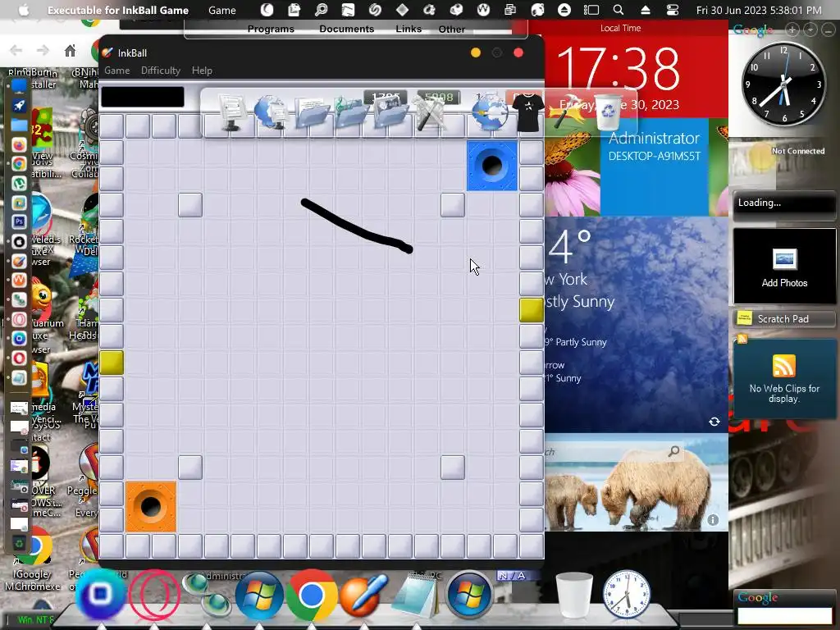Image resolution: width=840 pixels, height=630 pixels.
Task: Open the Help menu in InkBall
Action: point(202,71)
